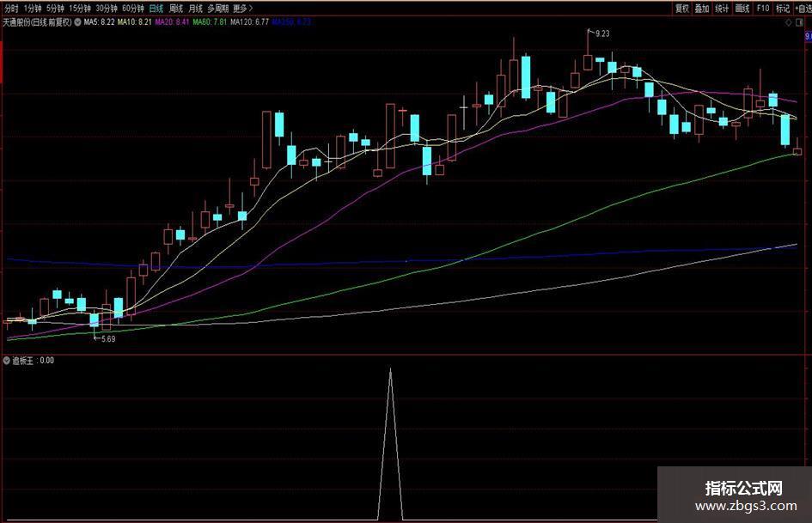Switch to the 周线 weekly chart tab
812x523 pixels.
click(x=176, y=9)
